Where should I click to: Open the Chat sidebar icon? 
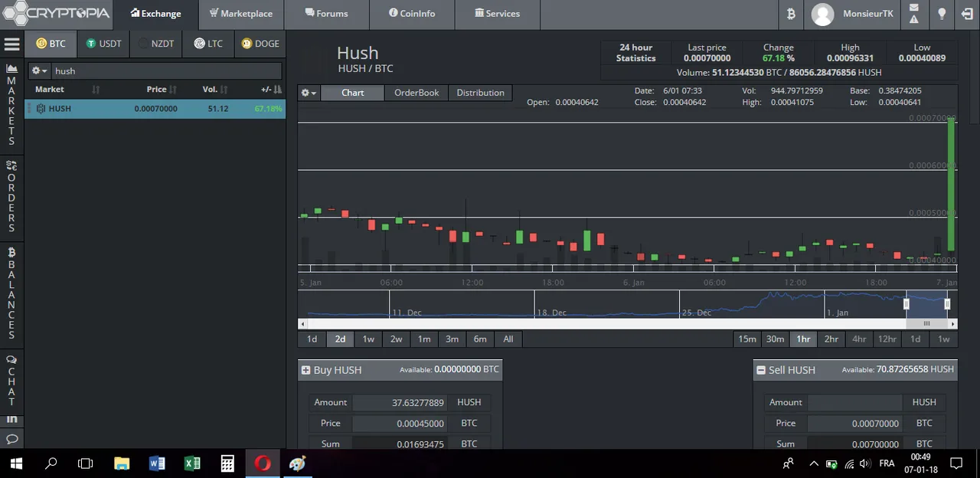pyautogui.click(x=11, y=359)
